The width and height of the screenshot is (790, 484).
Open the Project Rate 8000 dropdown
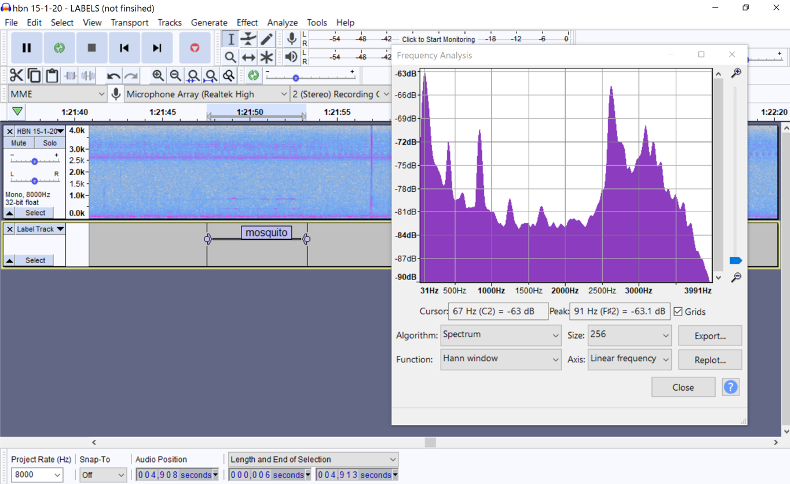coord(37,474)
